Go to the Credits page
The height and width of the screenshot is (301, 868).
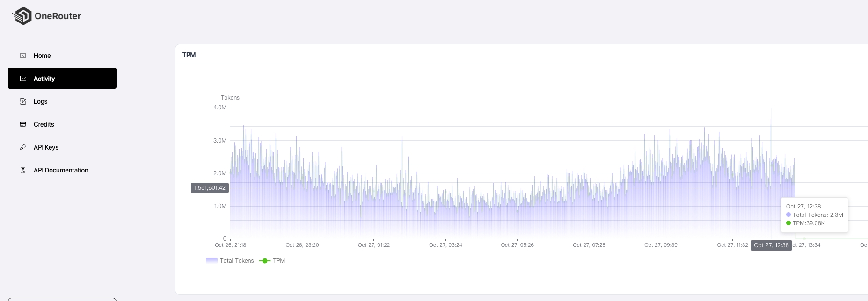(44, 124)
